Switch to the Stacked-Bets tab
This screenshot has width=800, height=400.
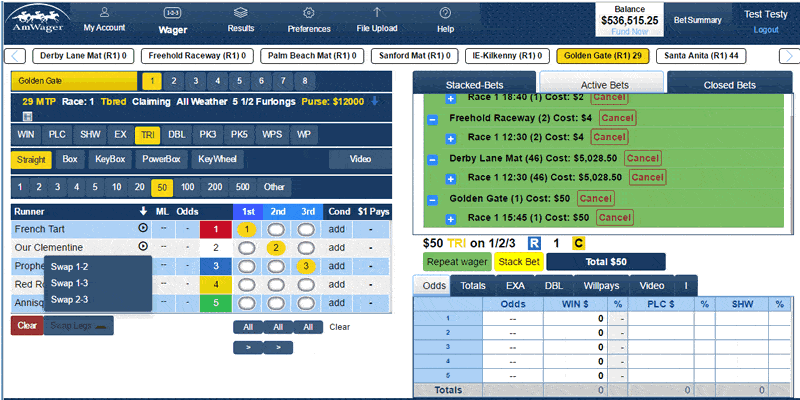point(474,83)
